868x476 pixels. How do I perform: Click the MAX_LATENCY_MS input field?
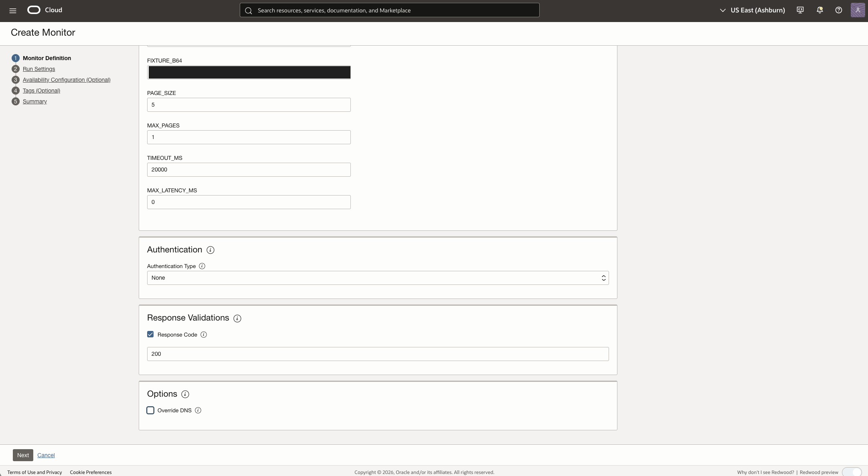pos(249,202)
